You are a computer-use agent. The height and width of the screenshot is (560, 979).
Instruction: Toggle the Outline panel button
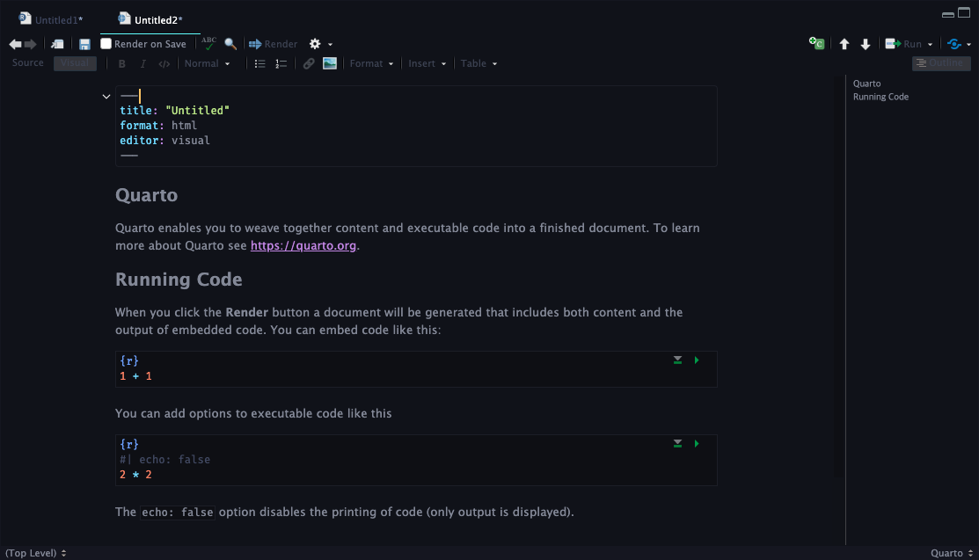point(940,63)
